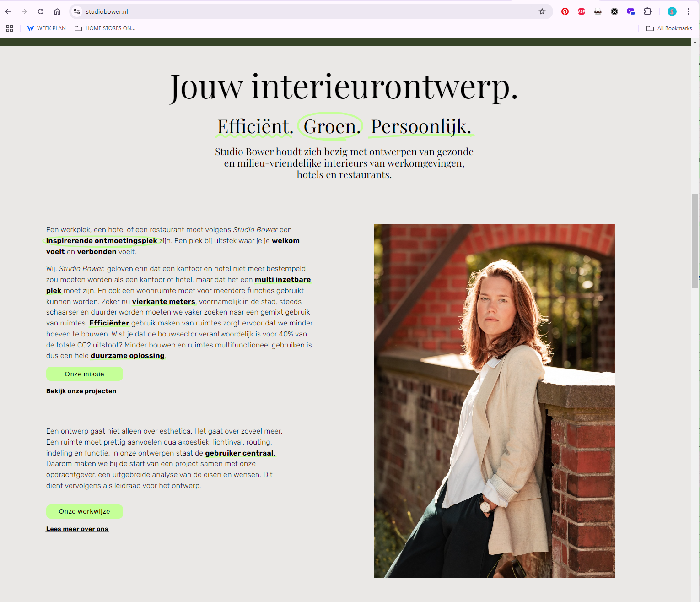Open the WEEK PLAN bookmark
The image size is (700, 602).
click(46, 28)
